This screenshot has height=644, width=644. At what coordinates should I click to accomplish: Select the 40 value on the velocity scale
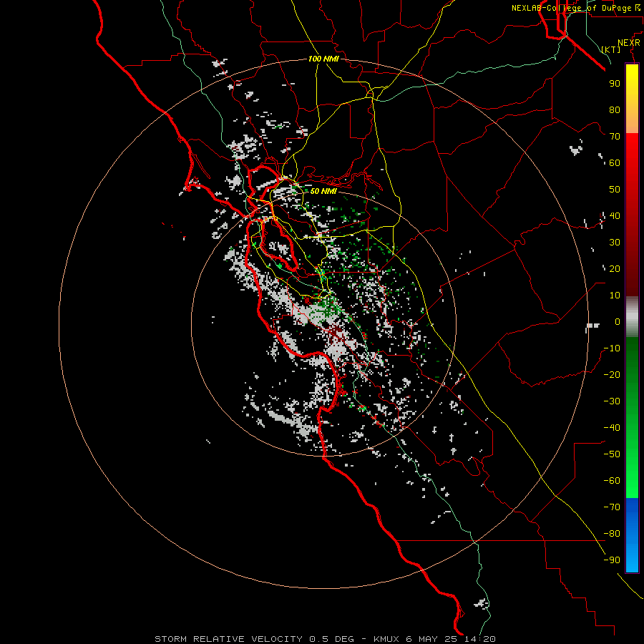[x=615, y=215]
